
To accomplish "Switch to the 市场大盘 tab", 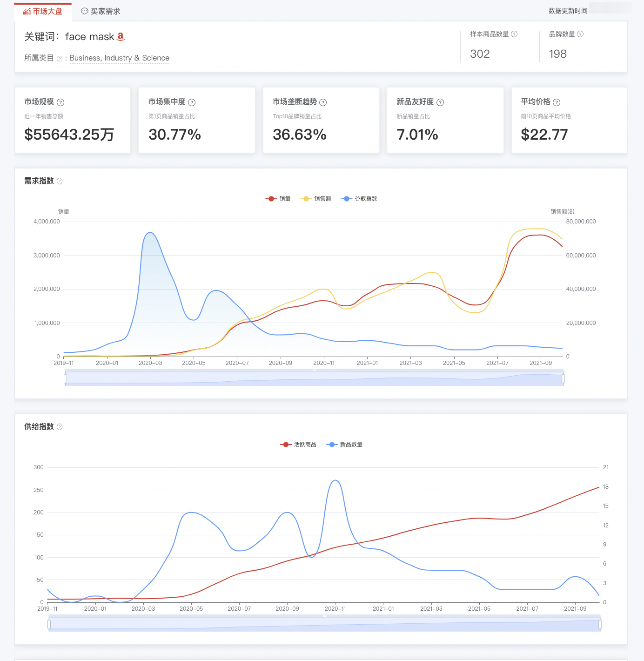I will (43, 12).
